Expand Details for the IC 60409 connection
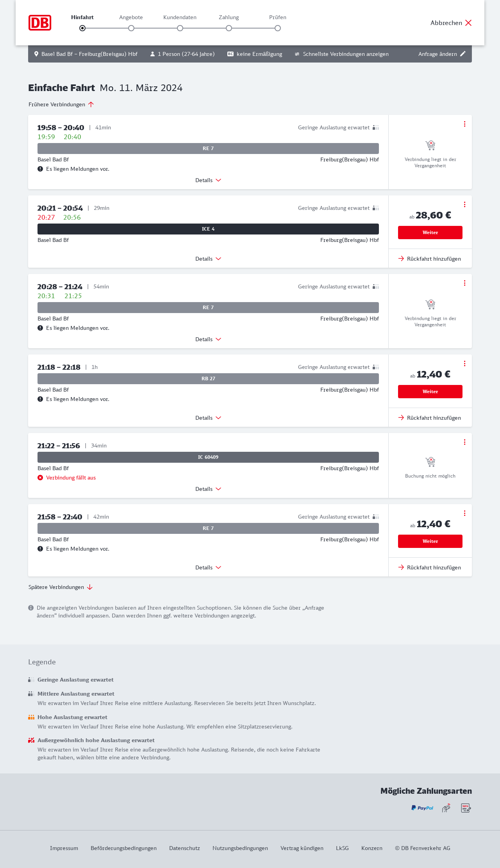The height and width of the screenshot is (868, 500). pos(208,489)
